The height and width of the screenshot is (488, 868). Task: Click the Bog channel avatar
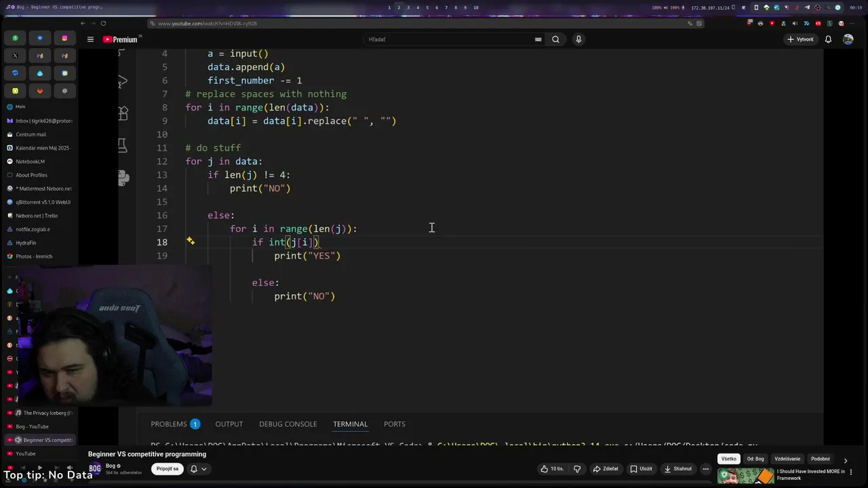[x=95, y=468]
